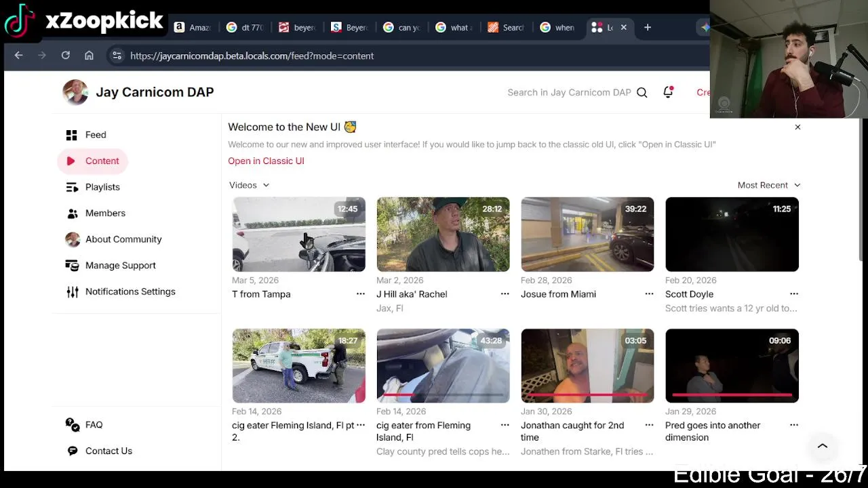868x488 pixels.
Task: Click the Notifications Settings sliders icon
Action: 72,292
